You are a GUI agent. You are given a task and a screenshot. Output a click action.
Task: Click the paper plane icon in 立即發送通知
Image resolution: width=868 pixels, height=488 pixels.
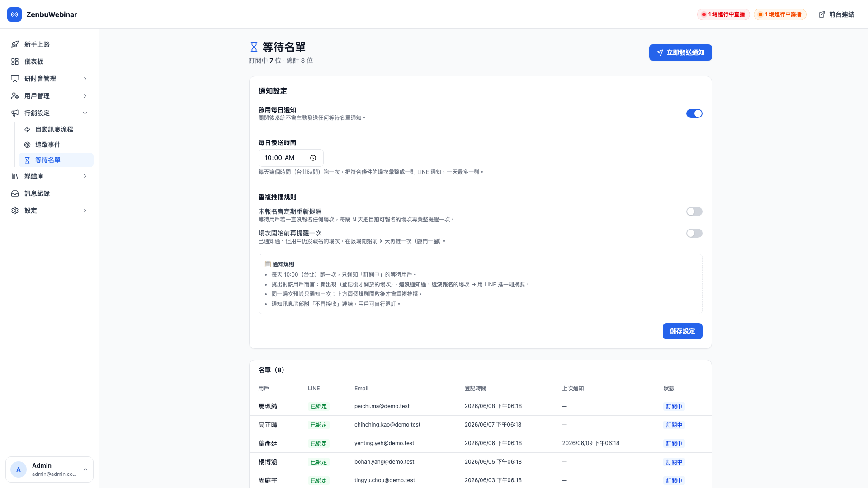[660, 52]
